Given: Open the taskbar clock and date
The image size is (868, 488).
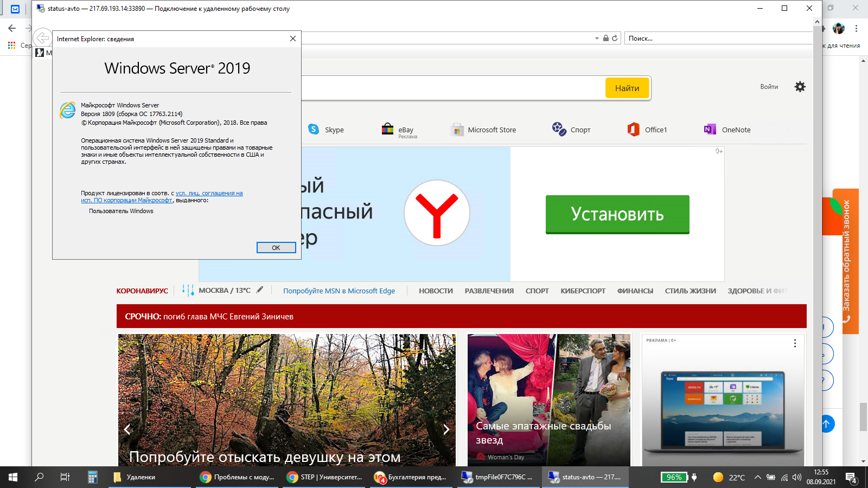Looking at the screenshot, I should [821, 477].
